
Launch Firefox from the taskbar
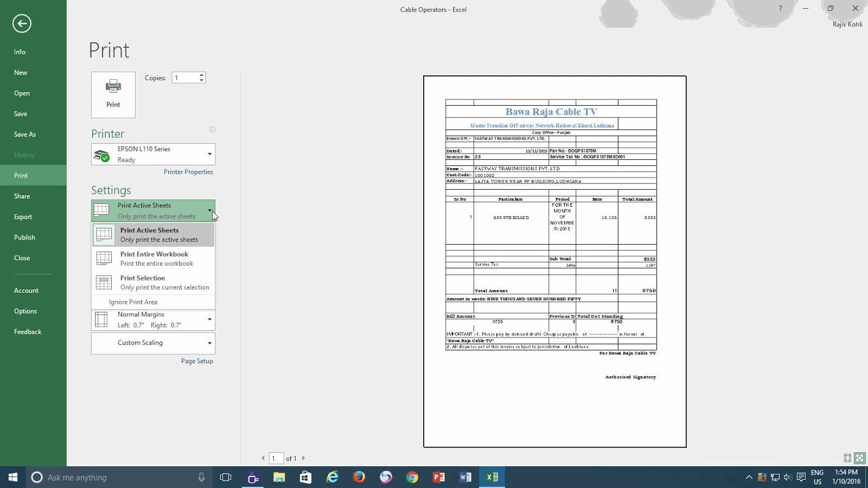point(359,477)
